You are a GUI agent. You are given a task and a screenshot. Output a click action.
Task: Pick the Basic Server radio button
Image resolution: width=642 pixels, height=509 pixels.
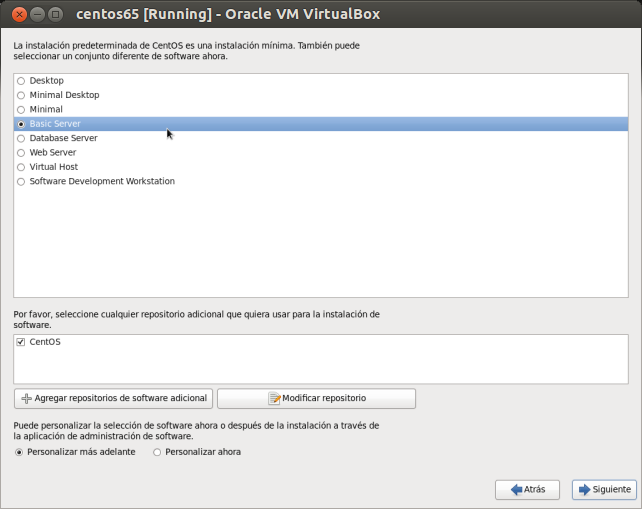tap(21, 124)
